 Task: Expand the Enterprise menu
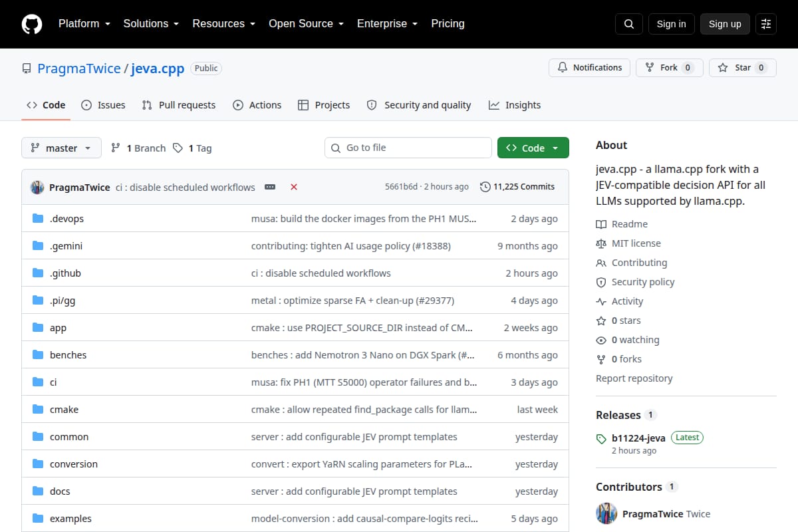point(387,24)
